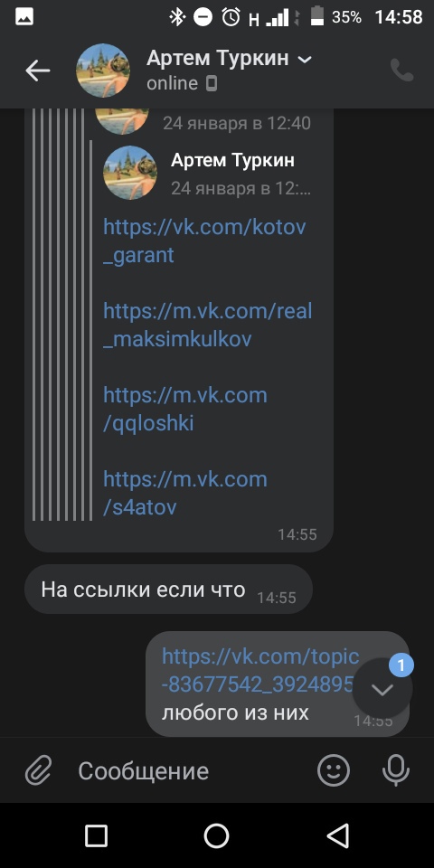434x868 pixels.
Task: Open the vk.com/topic-83677542 link
Action: click(260, 670)
